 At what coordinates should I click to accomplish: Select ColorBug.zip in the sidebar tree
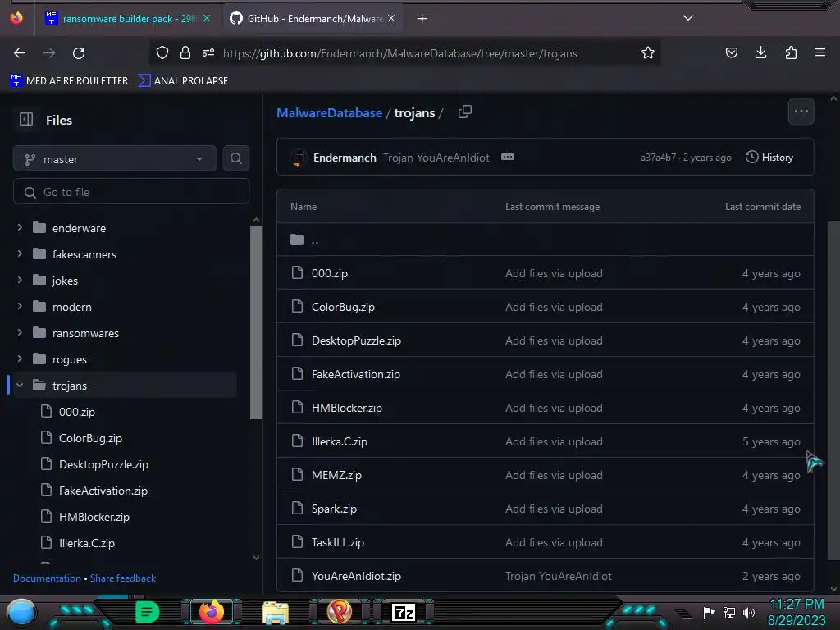pos(90,438)
